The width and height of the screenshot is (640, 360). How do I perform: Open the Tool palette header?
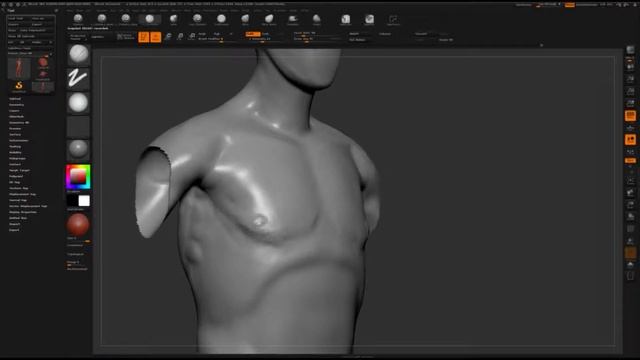pos(11,10)
